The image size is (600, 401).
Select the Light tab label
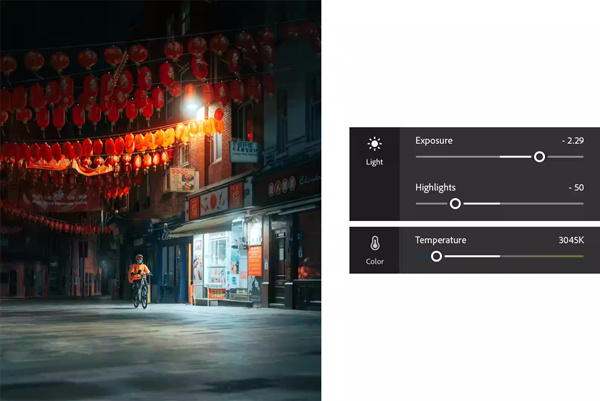374,161
